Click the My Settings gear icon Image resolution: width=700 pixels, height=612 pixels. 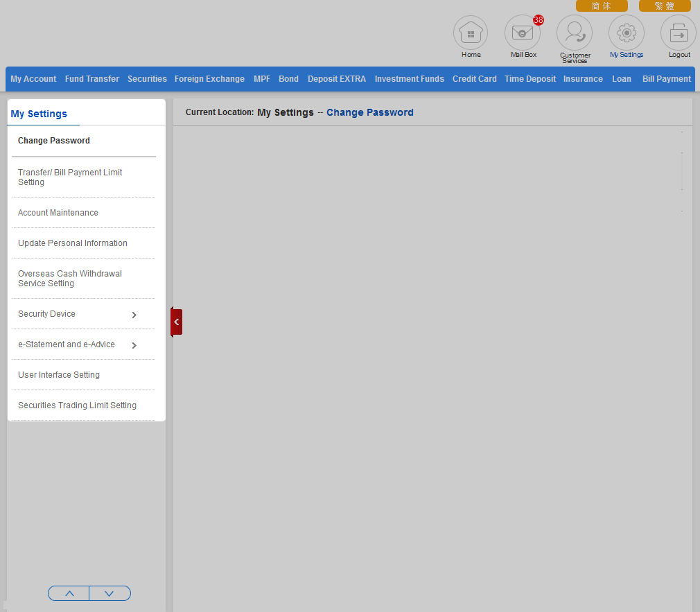click(x=627, y=33)
